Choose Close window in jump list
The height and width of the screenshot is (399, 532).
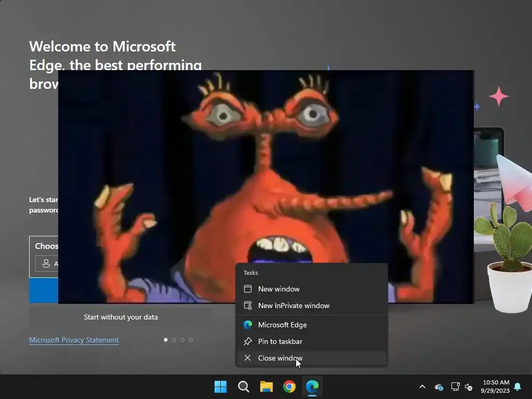pos(312,358)
